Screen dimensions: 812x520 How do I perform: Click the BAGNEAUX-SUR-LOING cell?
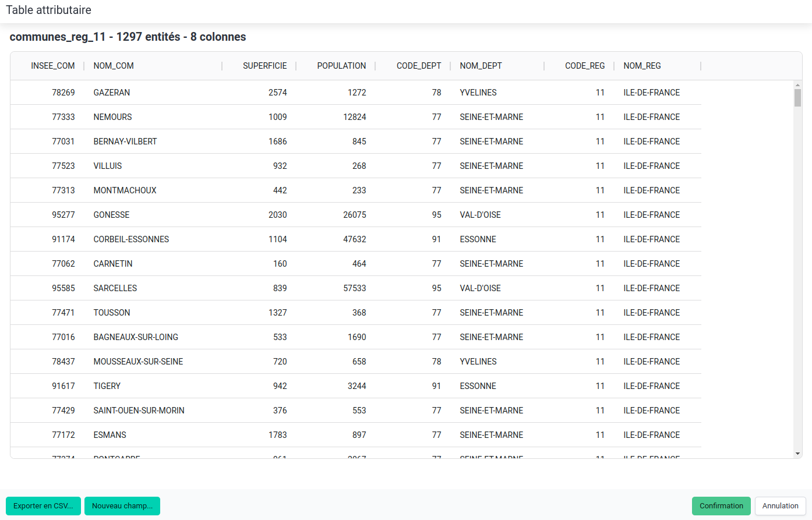[x=136, y=337]
